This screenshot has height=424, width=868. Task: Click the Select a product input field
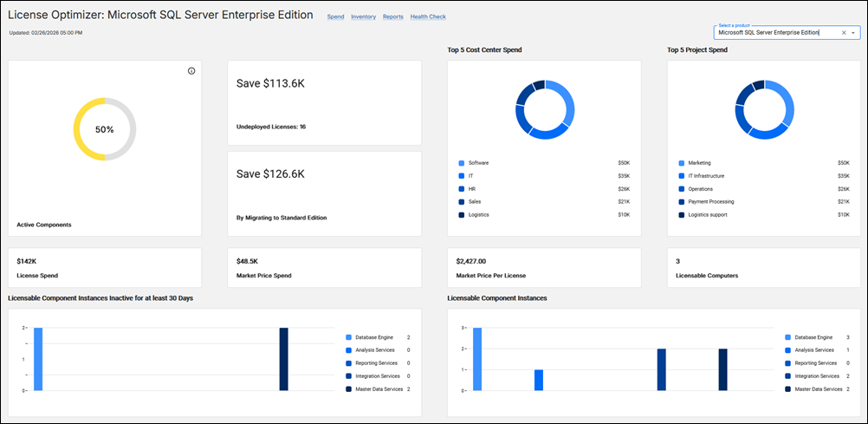(775, 33)
